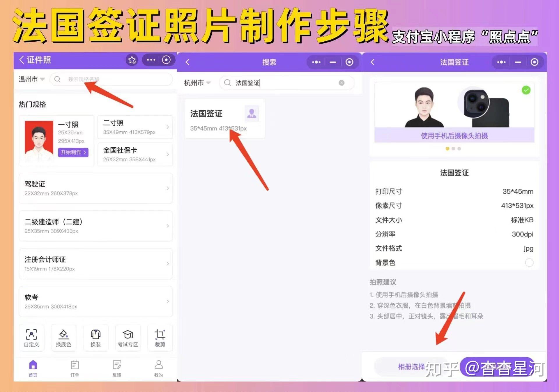Image resolution: width=559 pixels, height=392 pixels.
Task: Open 二级建造师 25X35mm entry
Action: tap(96, 226)
